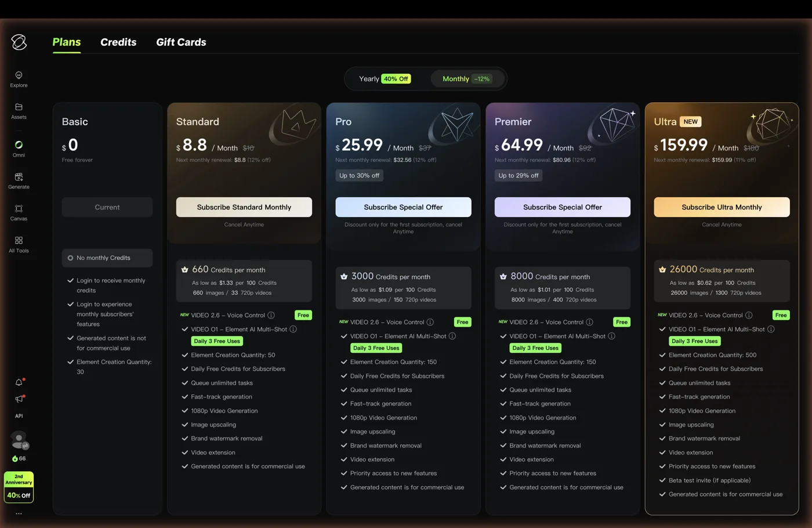Click Premier plan VIDEO 2.6 info icon

click(x=589, y=322)
